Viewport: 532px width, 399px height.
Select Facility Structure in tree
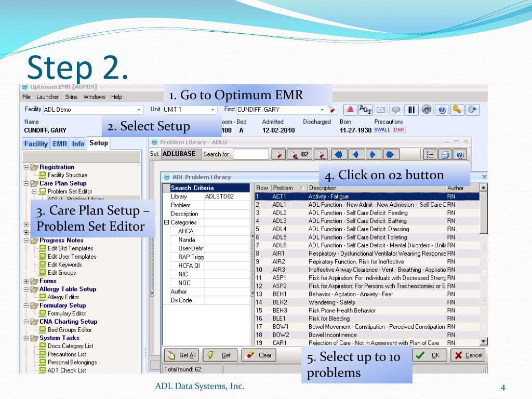[x=68, y=175]
